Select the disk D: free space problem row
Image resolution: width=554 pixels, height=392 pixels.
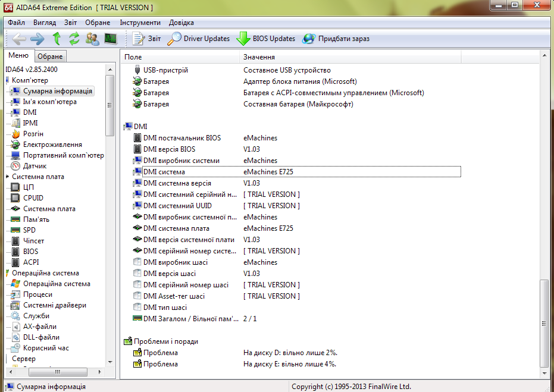(x=296, y=353)
